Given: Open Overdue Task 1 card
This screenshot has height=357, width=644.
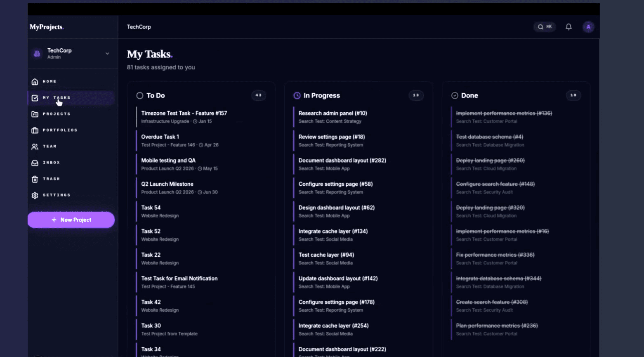Looking at the screenshot, I should tap(201, 141).
